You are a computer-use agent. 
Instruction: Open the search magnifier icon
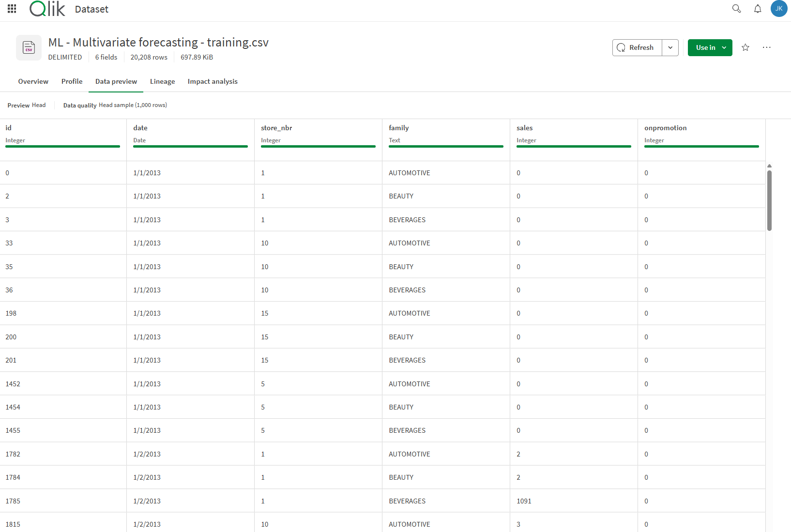click(736, 9)
